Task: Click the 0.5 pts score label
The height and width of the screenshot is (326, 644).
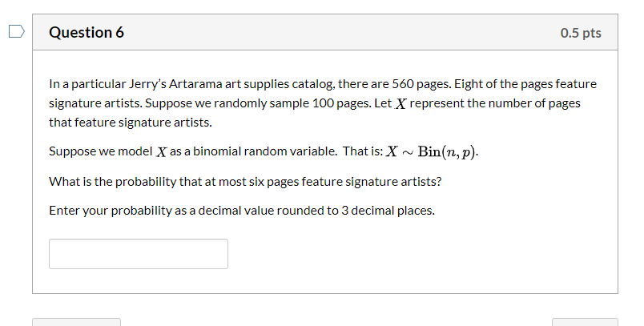Action: [581, 33]
